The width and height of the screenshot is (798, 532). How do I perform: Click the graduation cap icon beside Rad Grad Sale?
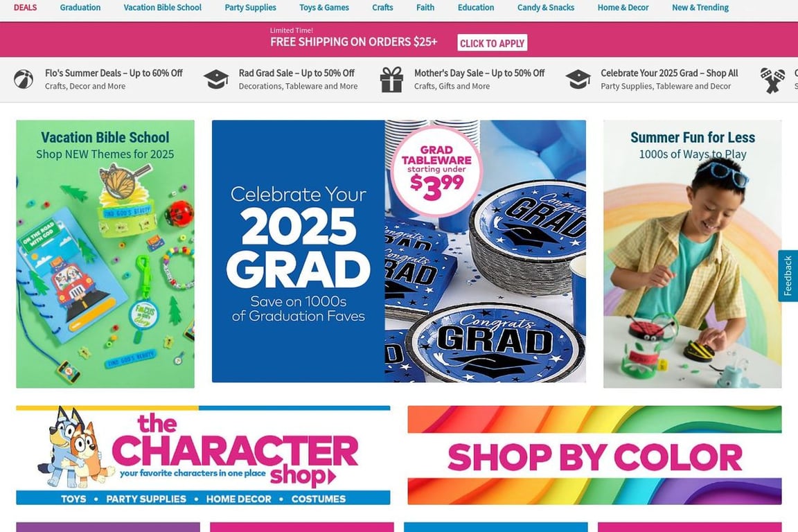coord(216,80)
